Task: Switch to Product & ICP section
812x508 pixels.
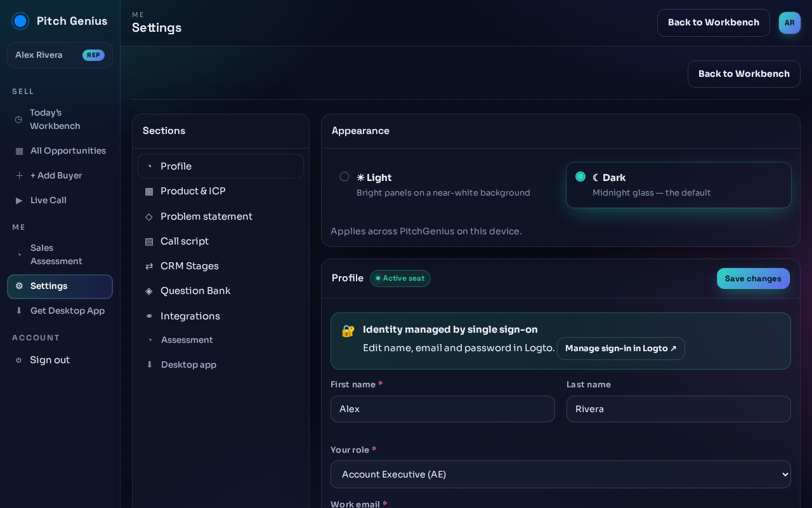Action: tap(221, 191)
